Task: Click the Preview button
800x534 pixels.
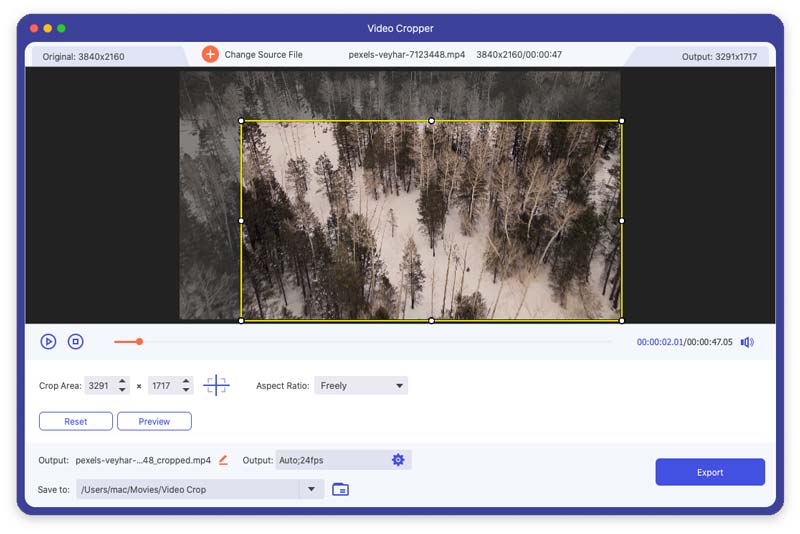Action: pos(154,421)
